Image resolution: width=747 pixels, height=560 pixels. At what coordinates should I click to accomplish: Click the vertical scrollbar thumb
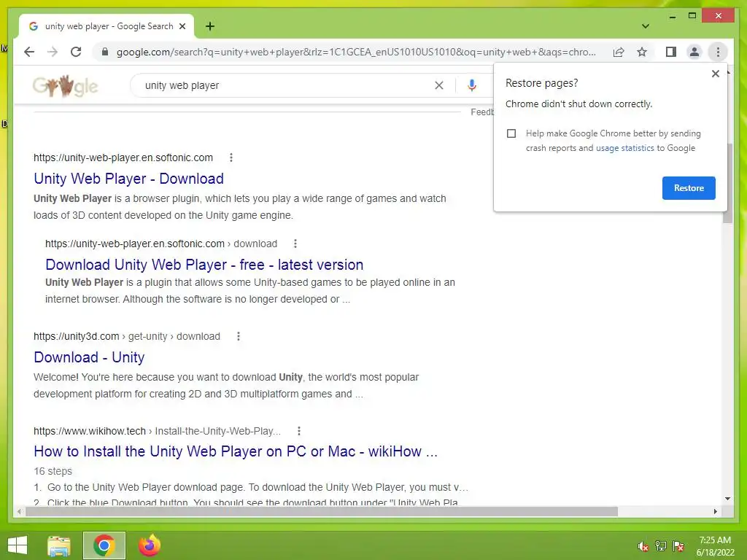[727, 183]
